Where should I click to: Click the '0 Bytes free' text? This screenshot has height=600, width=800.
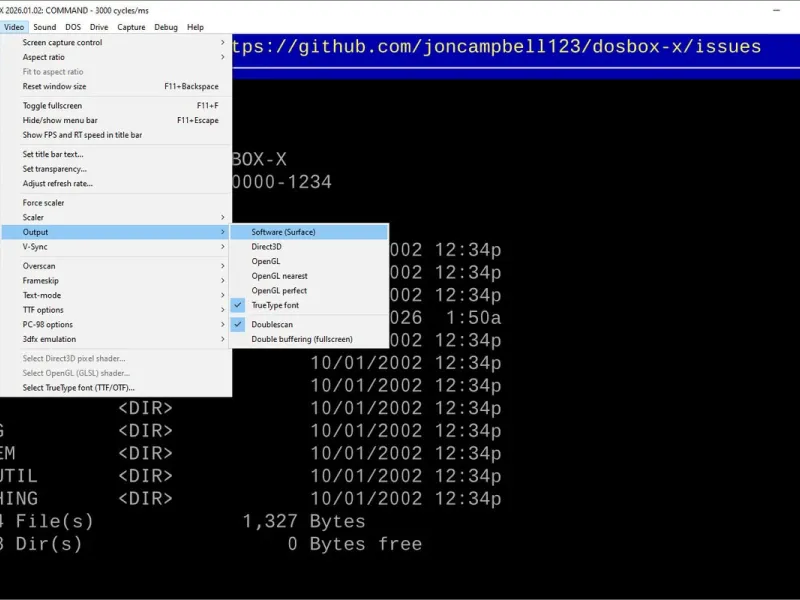[355, 544]
